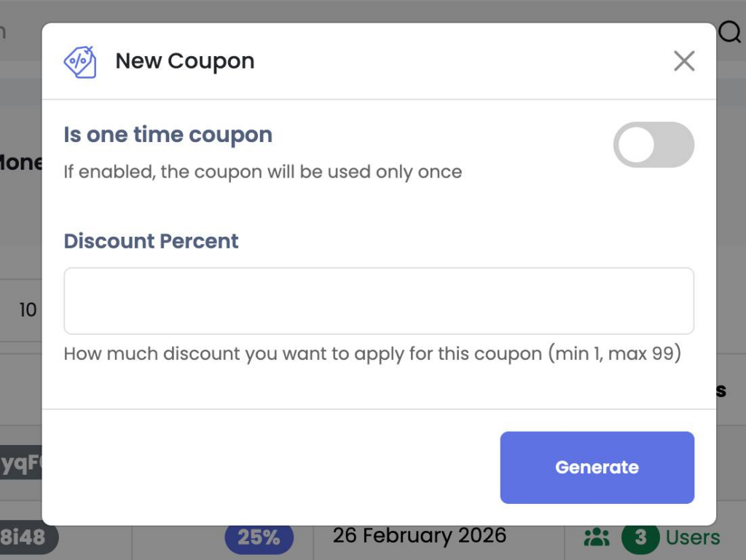Click the partially visible Mone column header
Image resolution: width=746 pixels, height=560 pixels.
(x=20, y=162)
